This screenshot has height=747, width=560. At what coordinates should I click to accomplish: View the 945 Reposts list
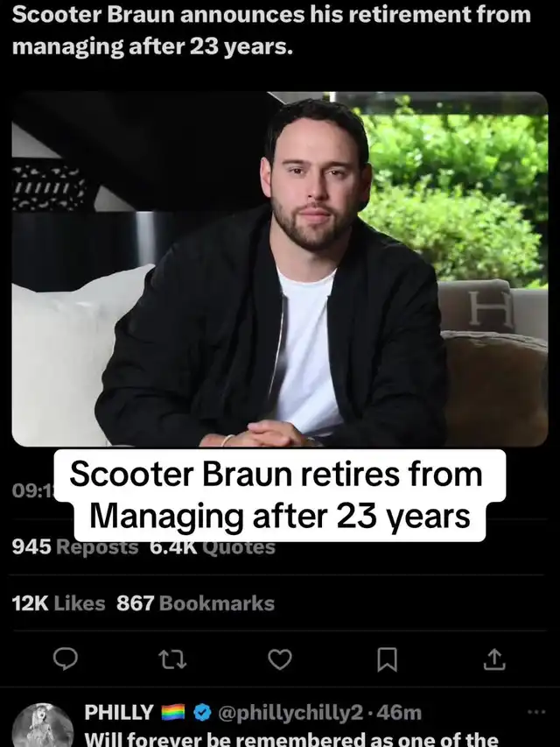74,547
